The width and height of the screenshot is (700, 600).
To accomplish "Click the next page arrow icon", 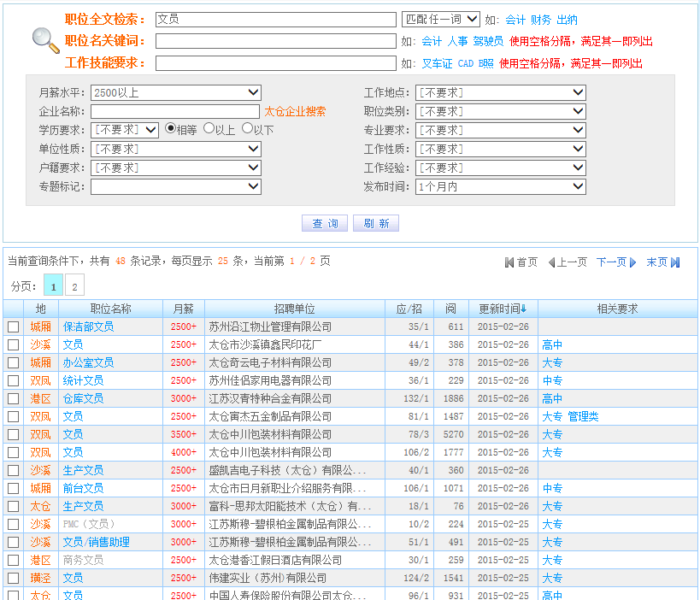I will (x=633, y=262).
